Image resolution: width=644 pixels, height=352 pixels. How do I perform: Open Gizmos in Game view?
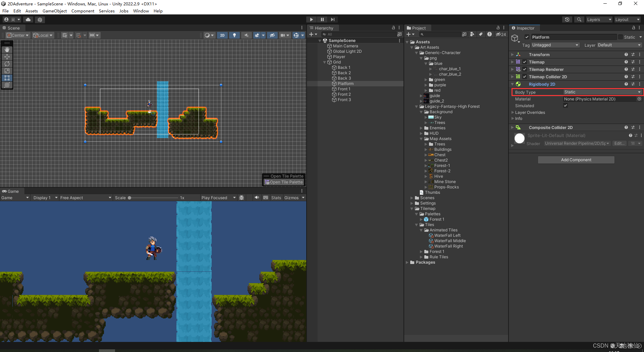point(291,198)
